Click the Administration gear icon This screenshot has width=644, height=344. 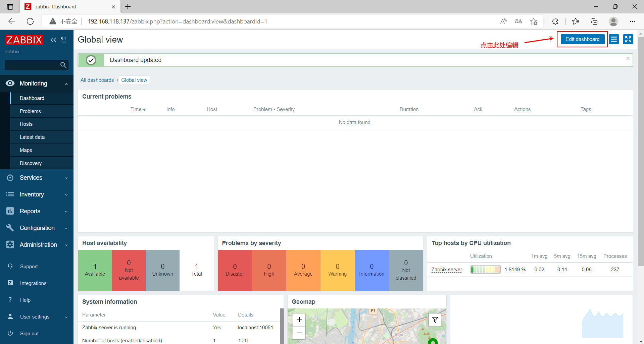[x=10, y=244]
